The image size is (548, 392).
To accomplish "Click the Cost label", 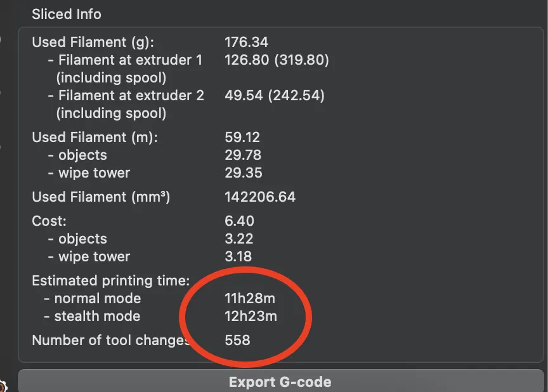I will pyautogui.click(x=48, y=221).
